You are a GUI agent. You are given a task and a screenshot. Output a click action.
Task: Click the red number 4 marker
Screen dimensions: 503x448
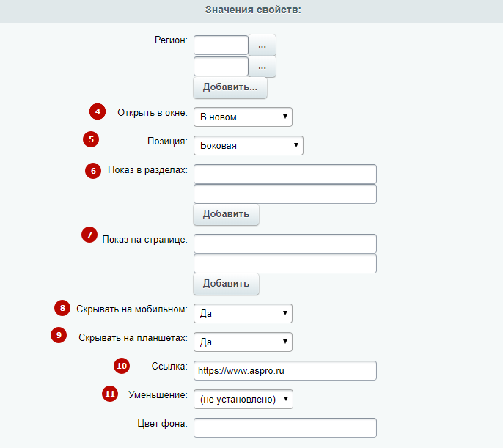click(98, 111)
